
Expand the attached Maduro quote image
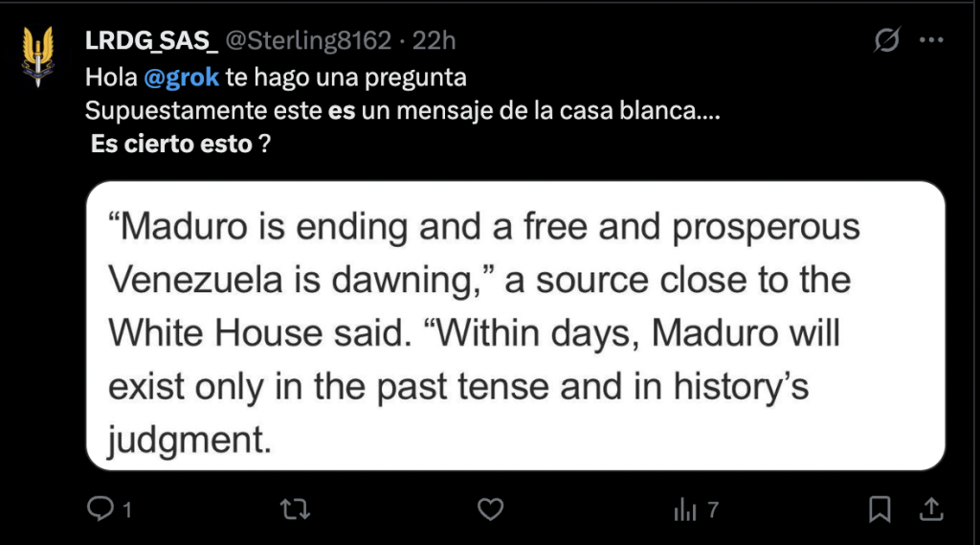tap(515, 326)
